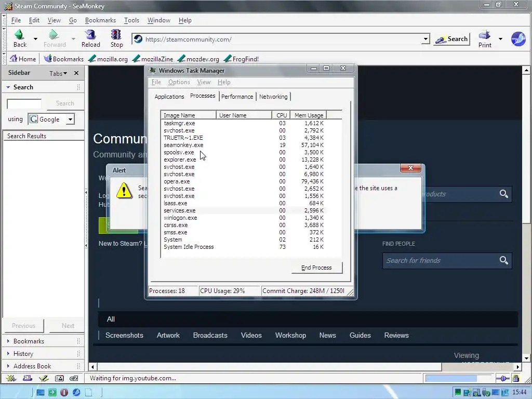Launch Opera from quick launch bar
Screen dimensions: 532x399
[x=64, y=393]
